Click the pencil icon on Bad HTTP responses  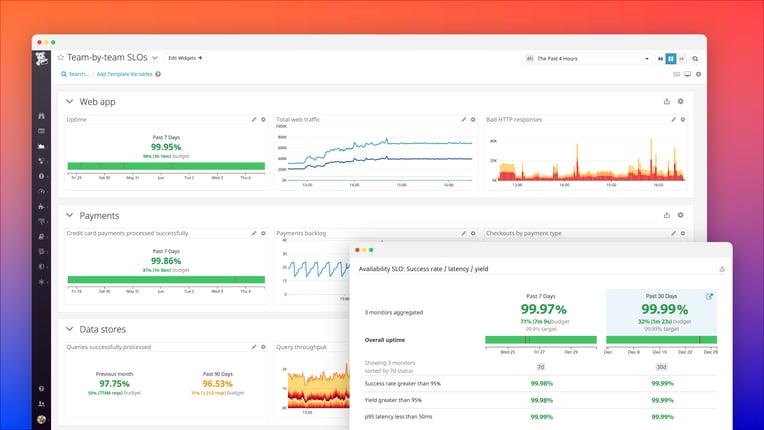coord(673,119)
